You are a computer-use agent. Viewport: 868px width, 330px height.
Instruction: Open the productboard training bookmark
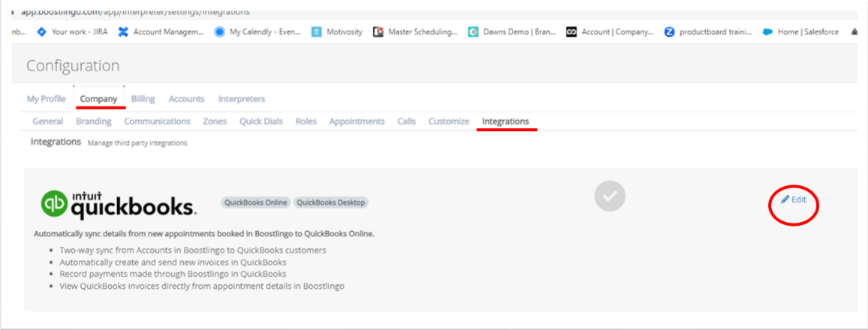(x=708, y=32)
